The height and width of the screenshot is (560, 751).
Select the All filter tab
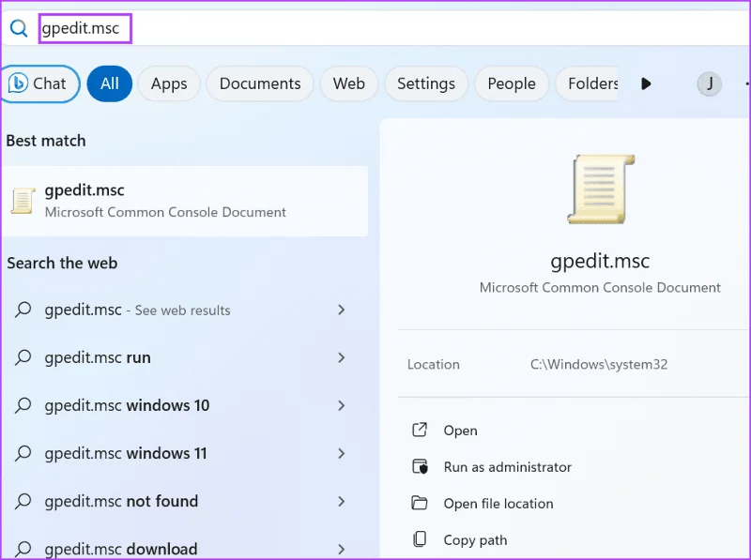point(109,83)
